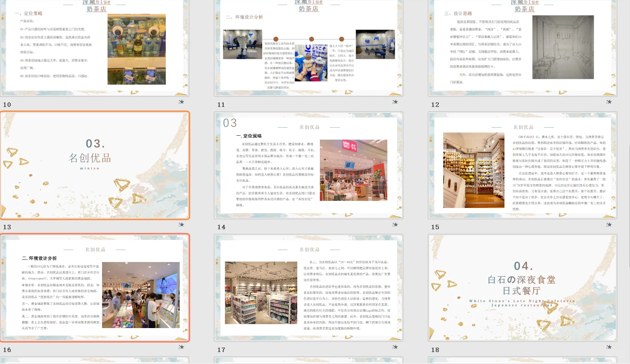Play slide 12's animation preview star

tap(609, 102)
